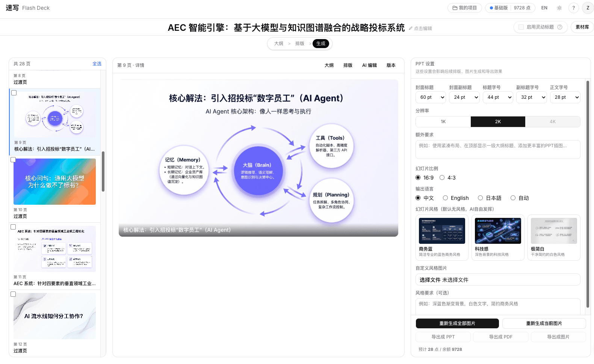
Task: Open the 封面标题 60 pt dropdown
Action: coord(431,97)
